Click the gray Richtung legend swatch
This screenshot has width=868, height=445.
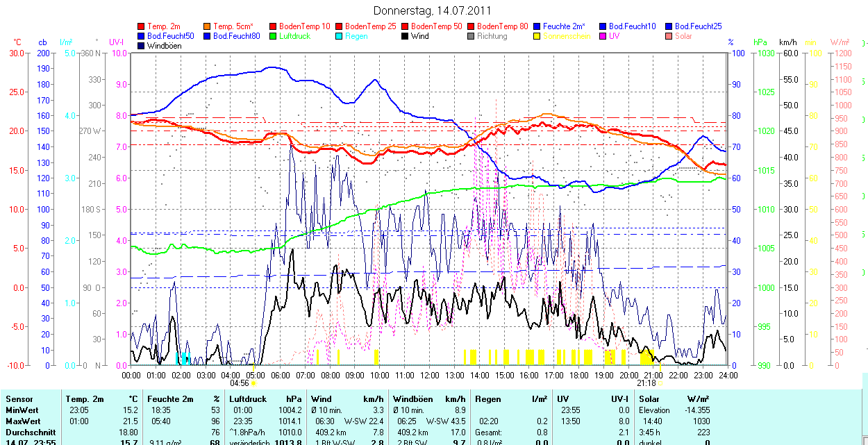(471, 36)
